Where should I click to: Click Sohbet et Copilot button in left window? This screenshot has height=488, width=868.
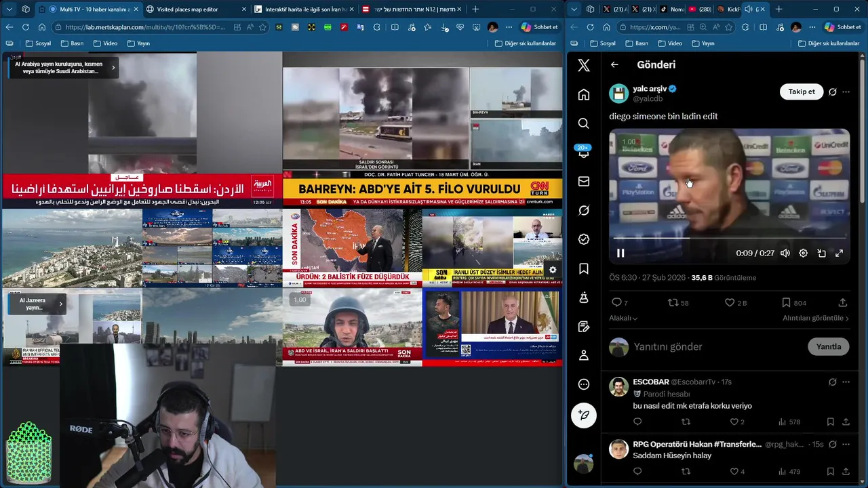point(540,27)
